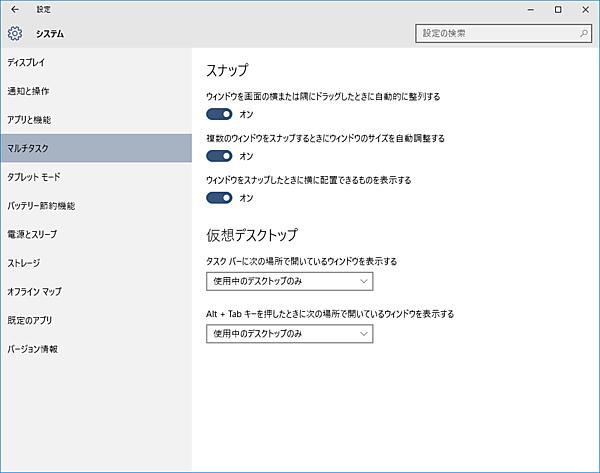
Task: Click the 設定 window title text
Action: (43, 10)
